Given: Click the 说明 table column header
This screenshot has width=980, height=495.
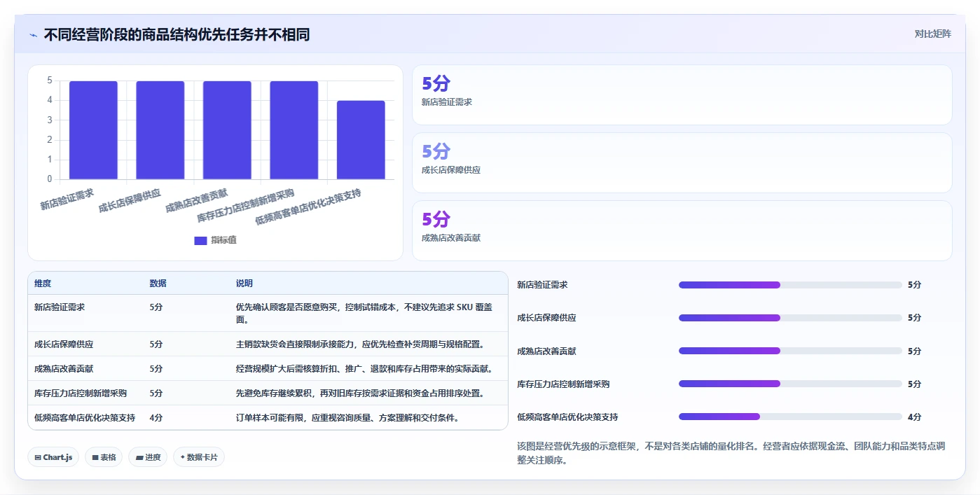Looking at the screenshot, I should pos(244,284).
